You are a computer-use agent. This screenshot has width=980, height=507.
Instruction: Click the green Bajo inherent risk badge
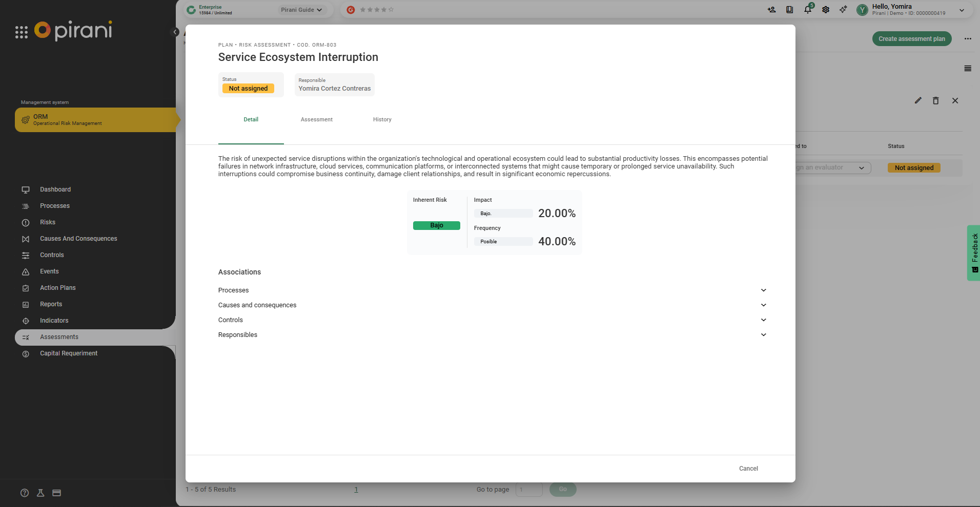click(436, 225)
